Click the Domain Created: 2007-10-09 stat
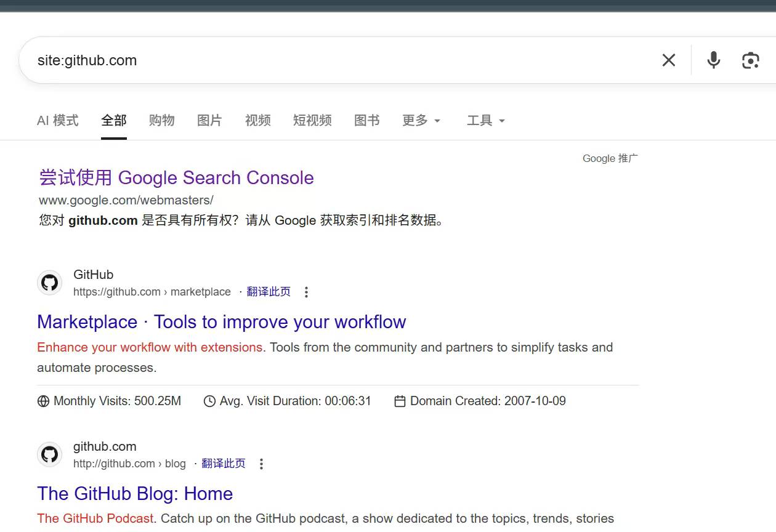 click(480, 401)
